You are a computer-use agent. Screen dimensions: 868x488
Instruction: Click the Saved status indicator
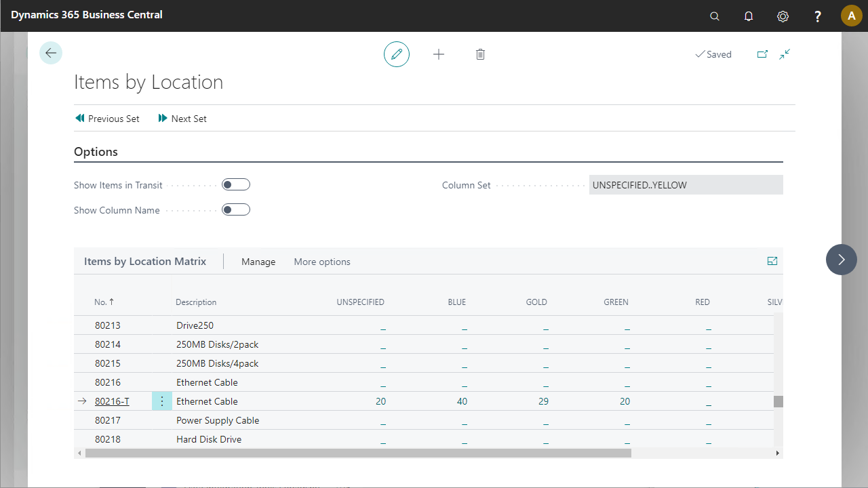click(x=713, y=54)
